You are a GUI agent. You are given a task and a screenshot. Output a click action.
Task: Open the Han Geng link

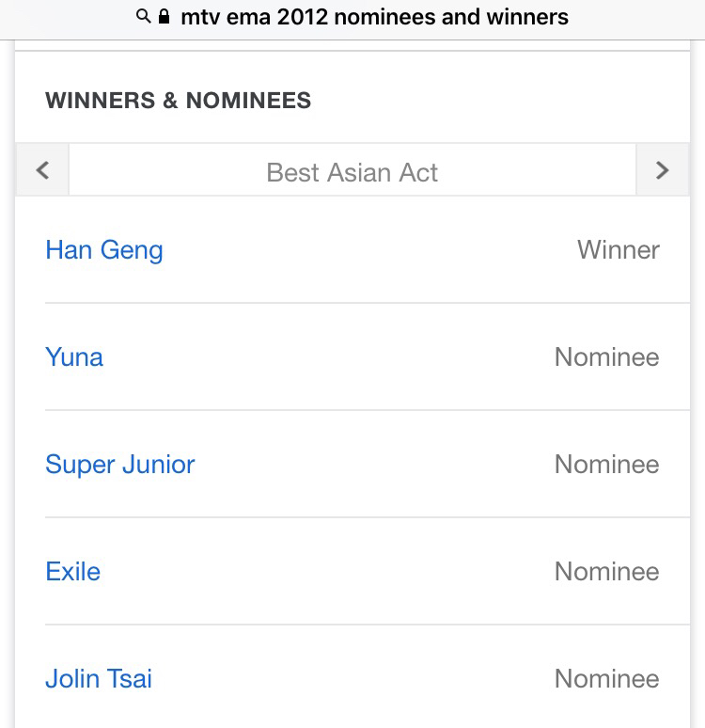104,250
